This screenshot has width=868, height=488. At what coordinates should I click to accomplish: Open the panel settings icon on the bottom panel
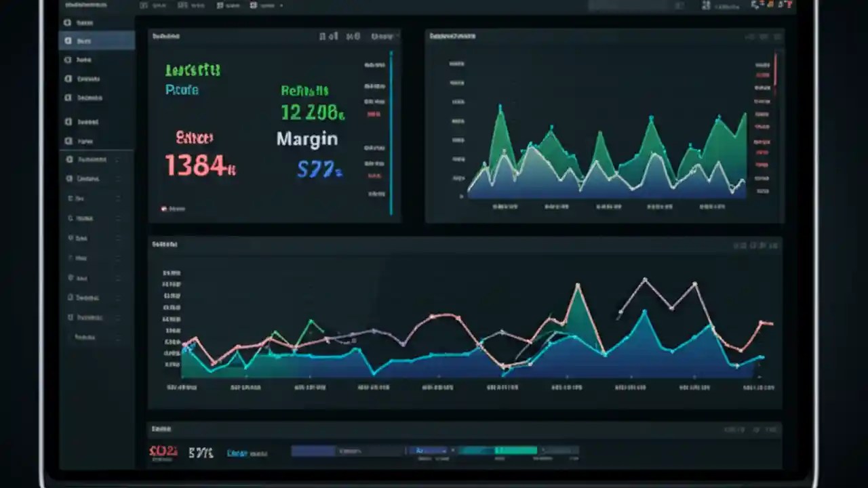tap(771, 429)
